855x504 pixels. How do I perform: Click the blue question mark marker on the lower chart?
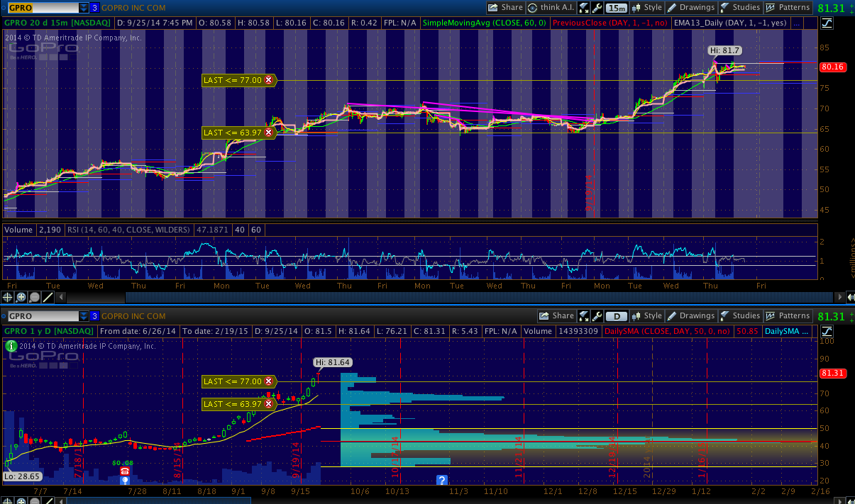coord(441,481)
